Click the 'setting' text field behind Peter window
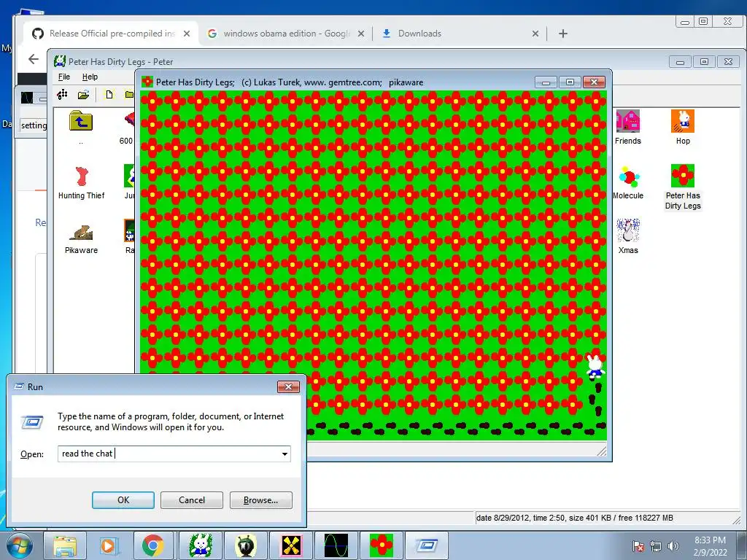Image resolution: width=747 pixels, height=560 pixels. (34, 125)
